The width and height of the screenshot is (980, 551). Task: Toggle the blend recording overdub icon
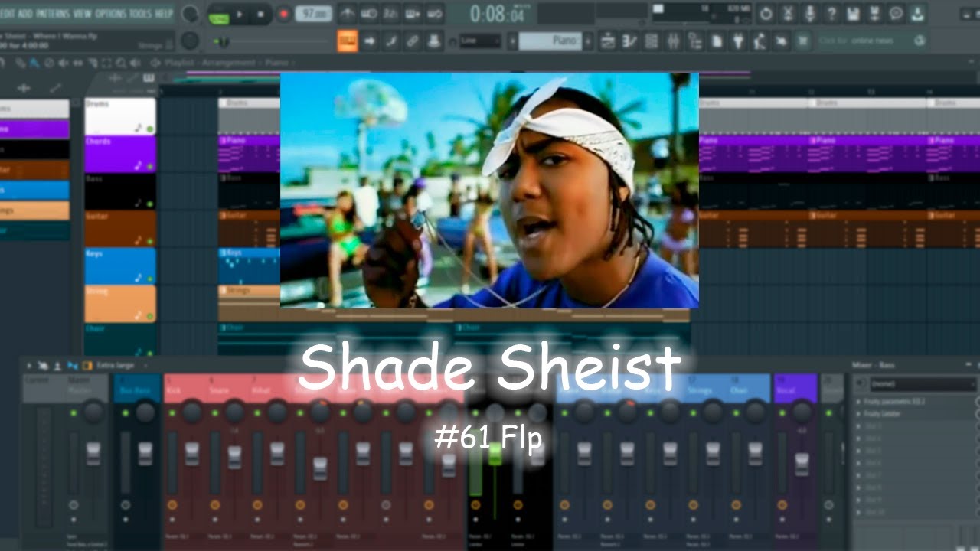413,14
